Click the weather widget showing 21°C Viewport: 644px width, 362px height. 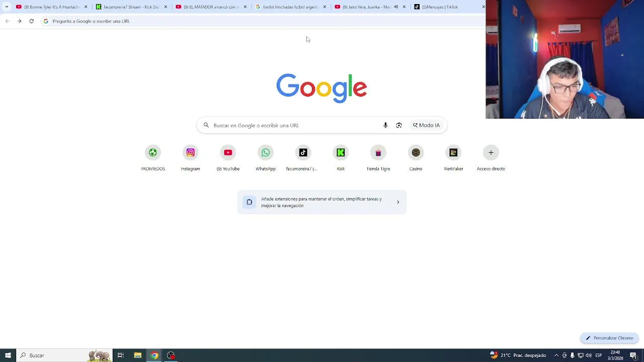coord(518,355)
